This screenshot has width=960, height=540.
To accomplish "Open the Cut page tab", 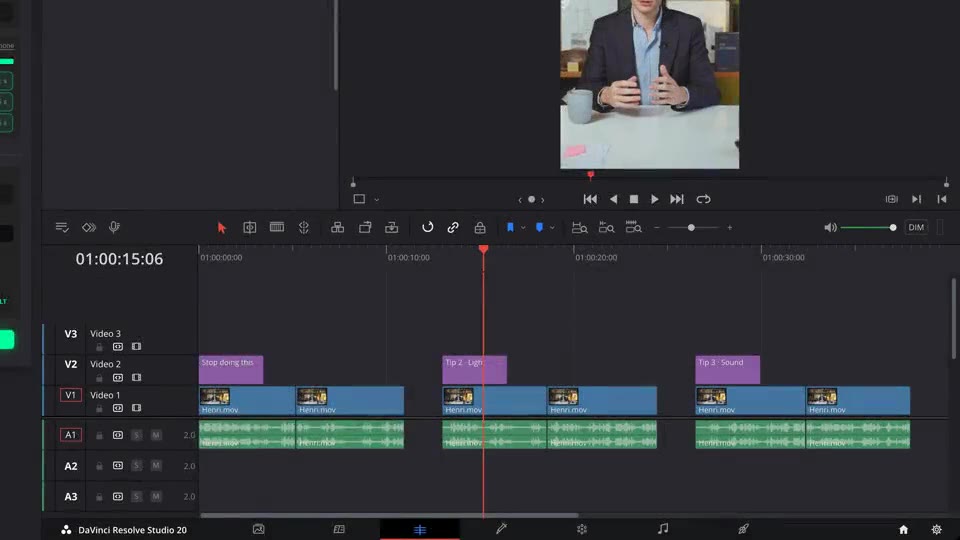I will (339, 529).
